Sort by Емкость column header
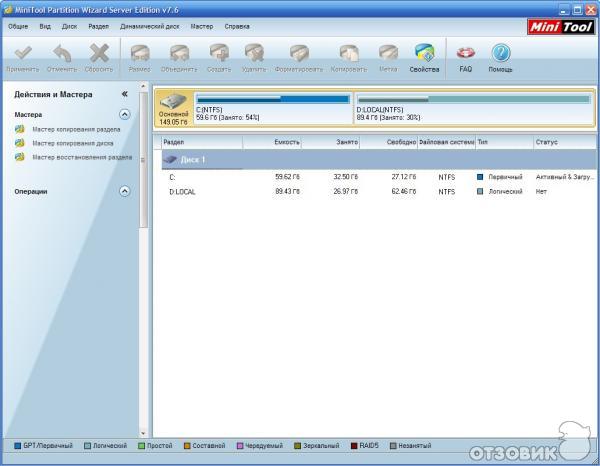This screenshot has height=466, width=600. [272, 142]
